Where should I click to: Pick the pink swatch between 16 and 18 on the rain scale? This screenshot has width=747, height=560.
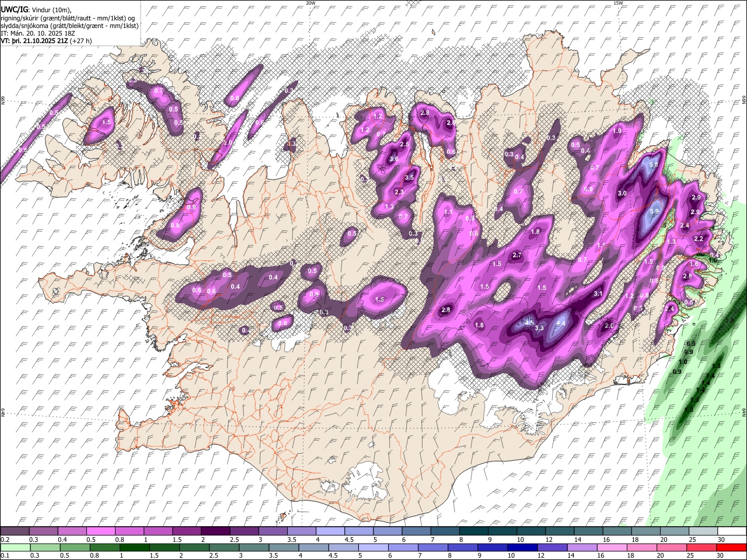point(612,547)
